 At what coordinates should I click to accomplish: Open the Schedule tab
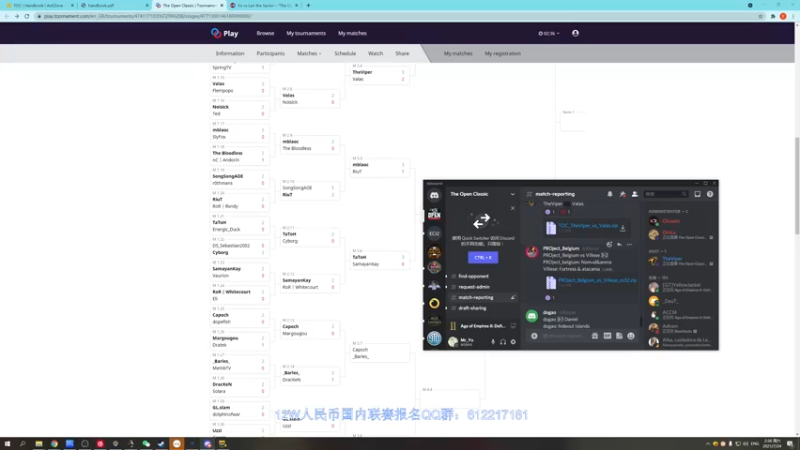tap(345, 53)
